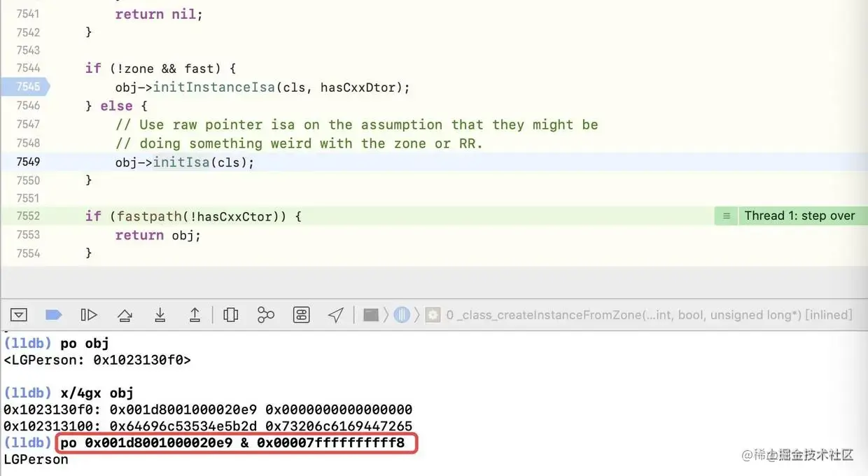Click line number 7545 breakpoint marker

pyautogui.click(x=25, y=87)
